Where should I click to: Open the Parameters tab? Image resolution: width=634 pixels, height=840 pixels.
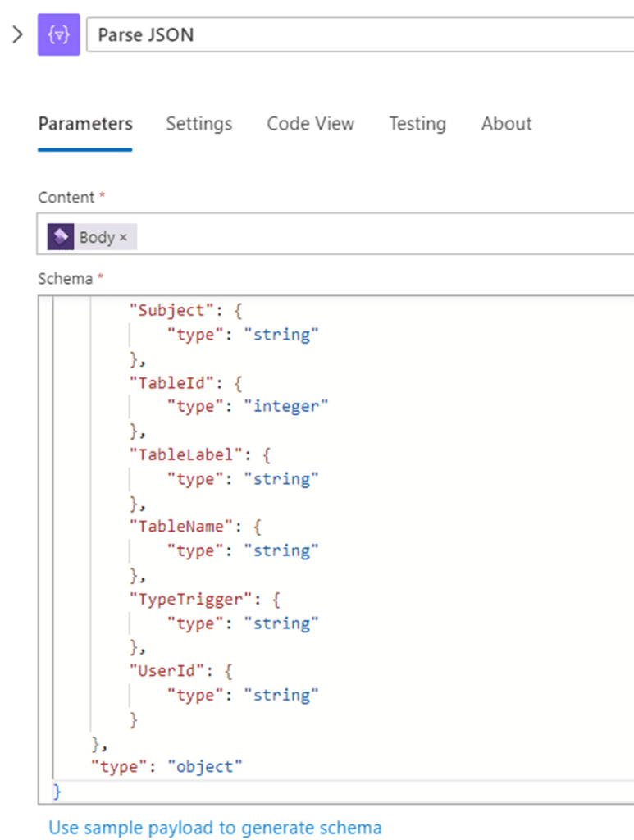pyautogui.click(x=85, y=124)
